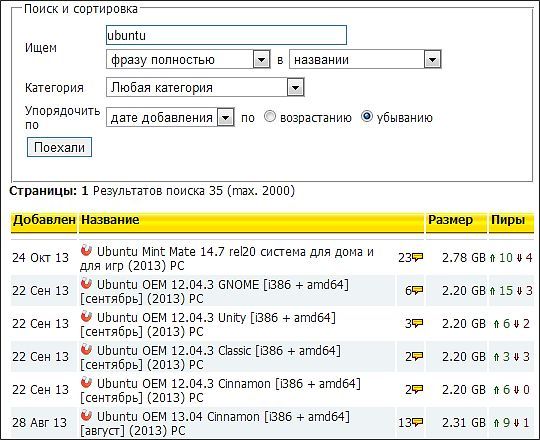Click the Поехали search button
This screenshot has width=540, height=440.
[x=59, y=147]
